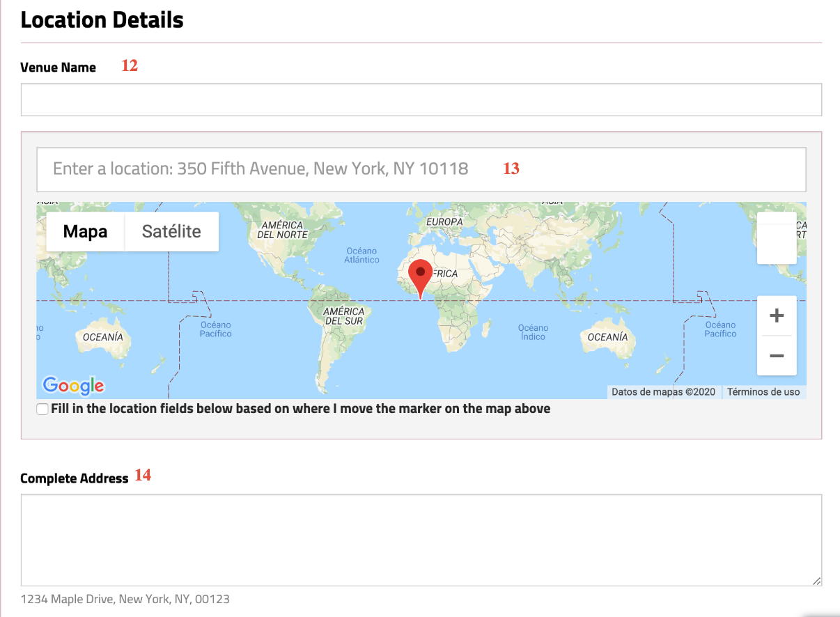Viewport: 840px width, 617px height.
Task: Click the Complete Address resize handle corner
Action: tap(816, 581)
